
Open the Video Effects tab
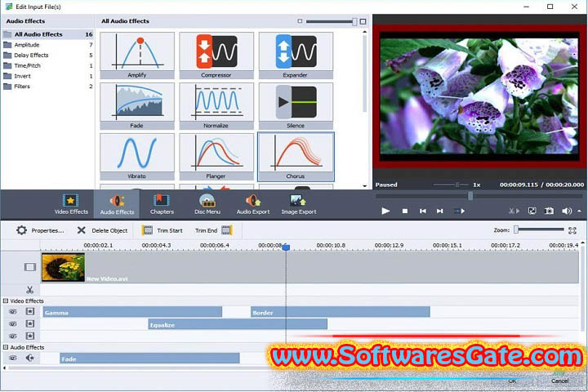pos(71,204)
